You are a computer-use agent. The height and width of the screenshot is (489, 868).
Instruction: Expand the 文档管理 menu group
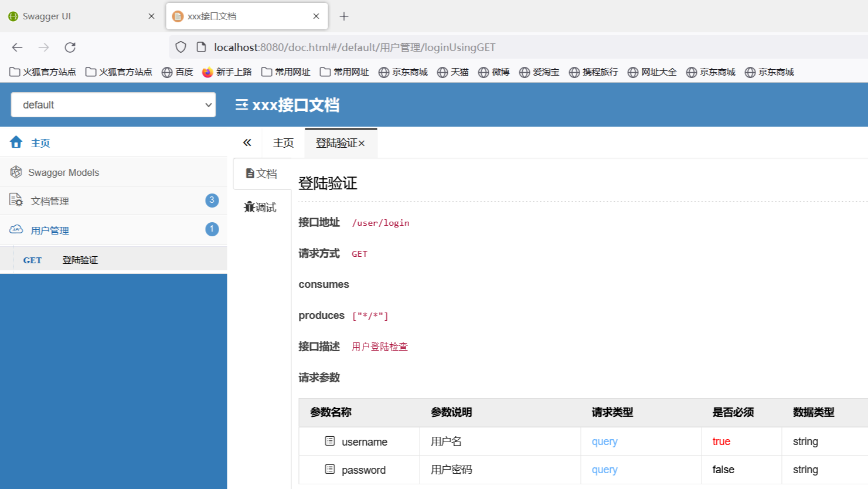(x=50, y=201)
